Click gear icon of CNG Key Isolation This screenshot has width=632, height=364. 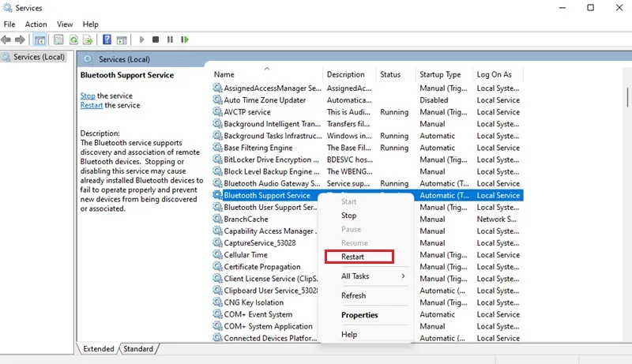coord(218,302)
